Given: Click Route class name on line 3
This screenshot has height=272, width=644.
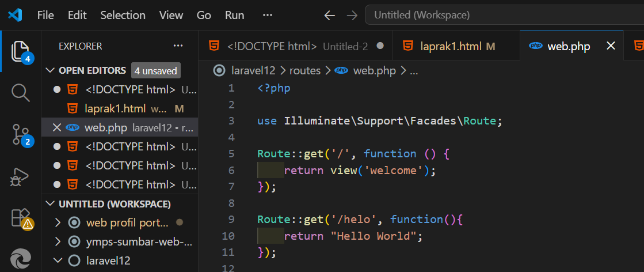Looking at the screenshot, I should [x=480, y=121].
